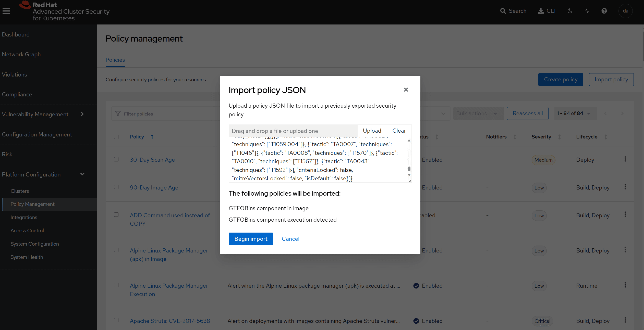Open Configuration Management page
Image resolution: width=644 pixels, height=330 pixels.
point(48,134)
